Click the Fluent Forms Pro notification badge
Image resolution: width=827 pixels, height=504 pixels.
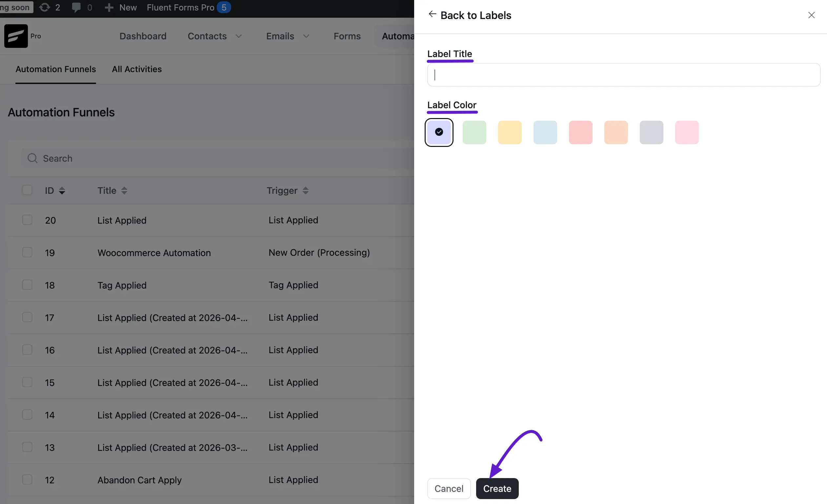click(224, 8)
